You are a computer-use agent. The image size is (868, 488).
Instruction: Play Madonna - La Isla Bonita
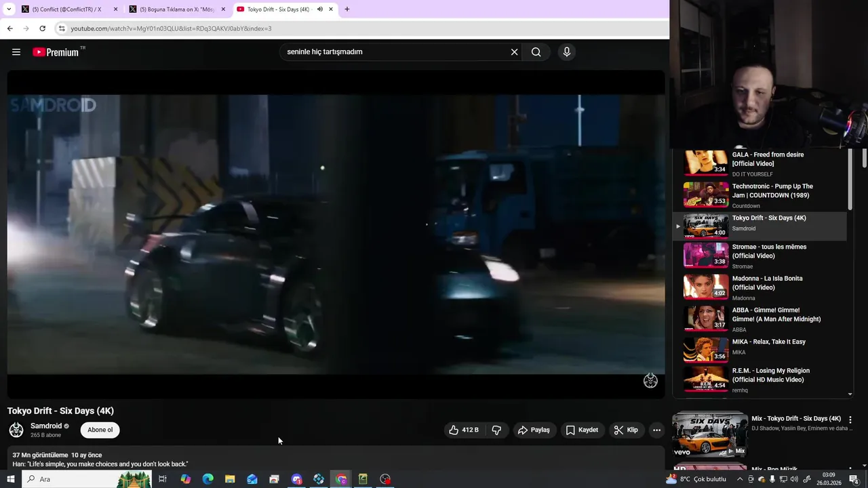(759, 287)
